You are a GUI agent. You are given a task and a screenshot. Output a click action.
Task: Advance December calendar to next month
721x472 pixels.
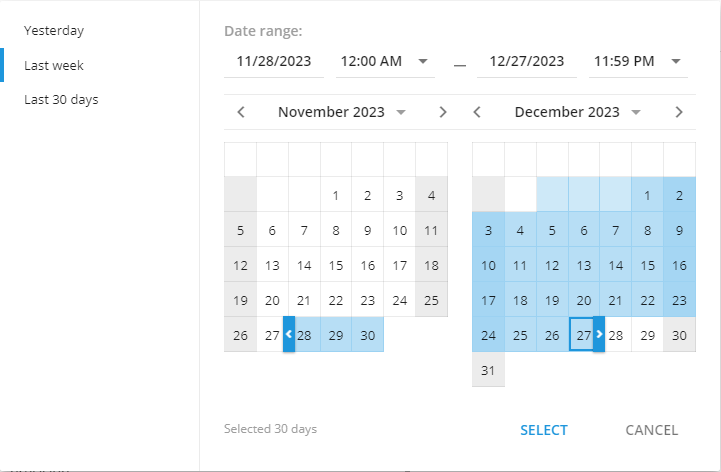[679, 112]
